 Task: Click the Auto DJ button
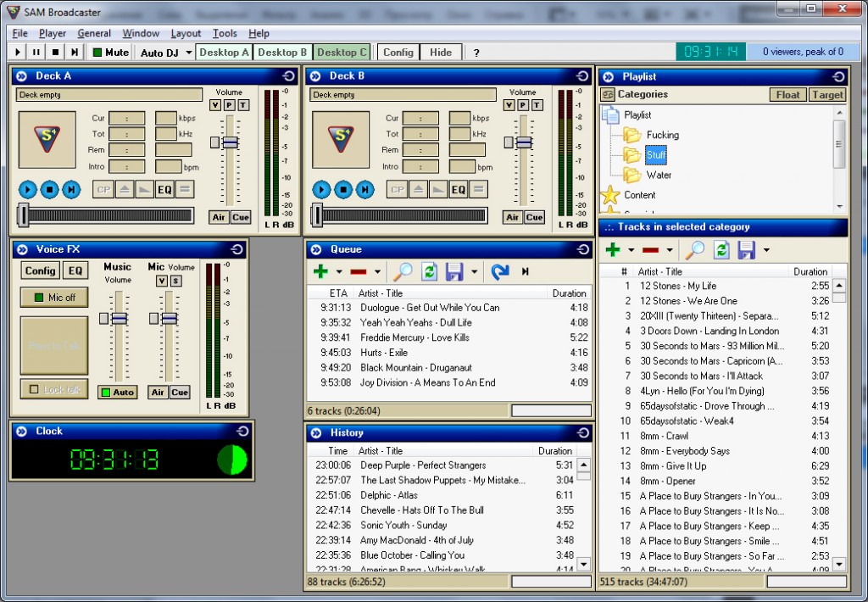[159, 53]
